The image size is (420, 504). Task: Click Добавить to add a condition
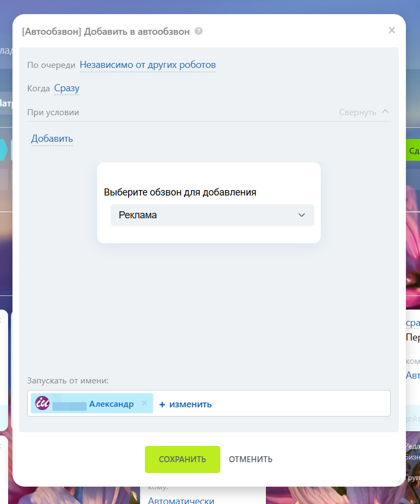[x=52, y=139]
